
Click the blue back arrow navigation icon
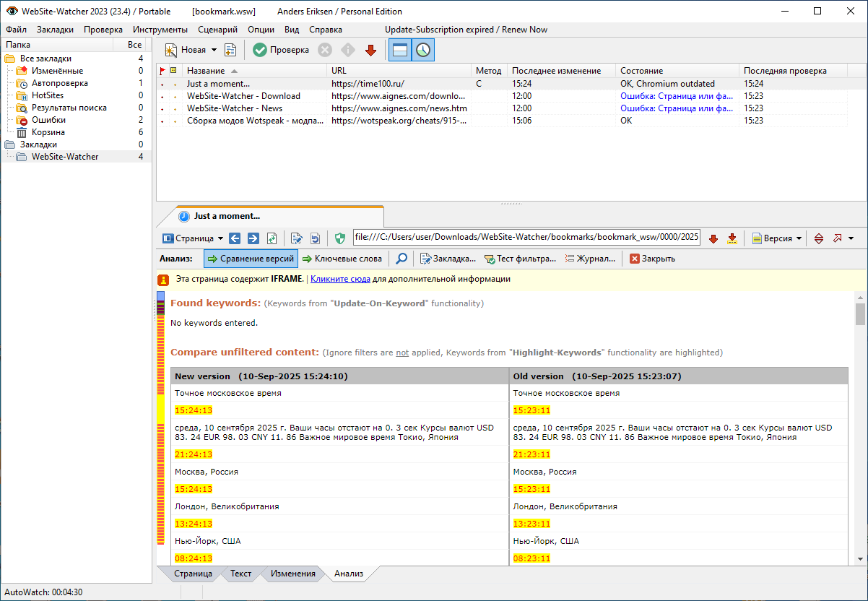[x=235, y=238]
